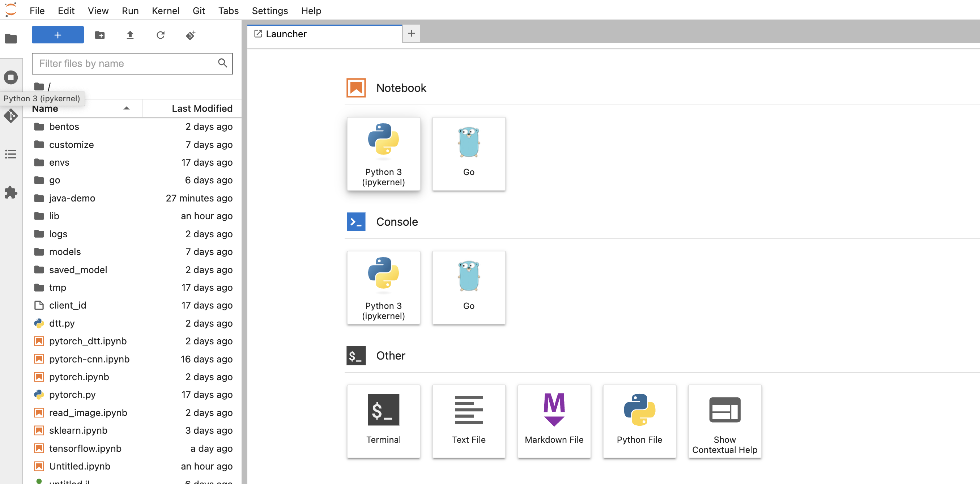Click the blue New Launcher button
Screen dimensions: 980x484
(x=57, y=35)
